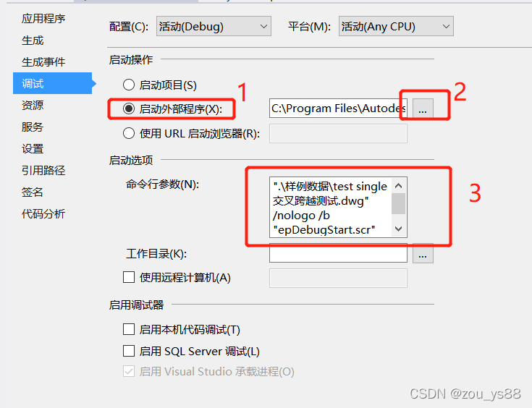Open the 配置(C) dropdown showing 活动(Debug)

point(214,26)
